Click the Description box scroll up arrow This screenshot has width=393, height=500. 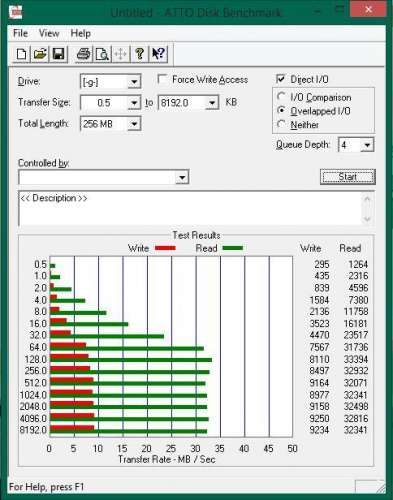pyautogui.click(x=367, y=199)
